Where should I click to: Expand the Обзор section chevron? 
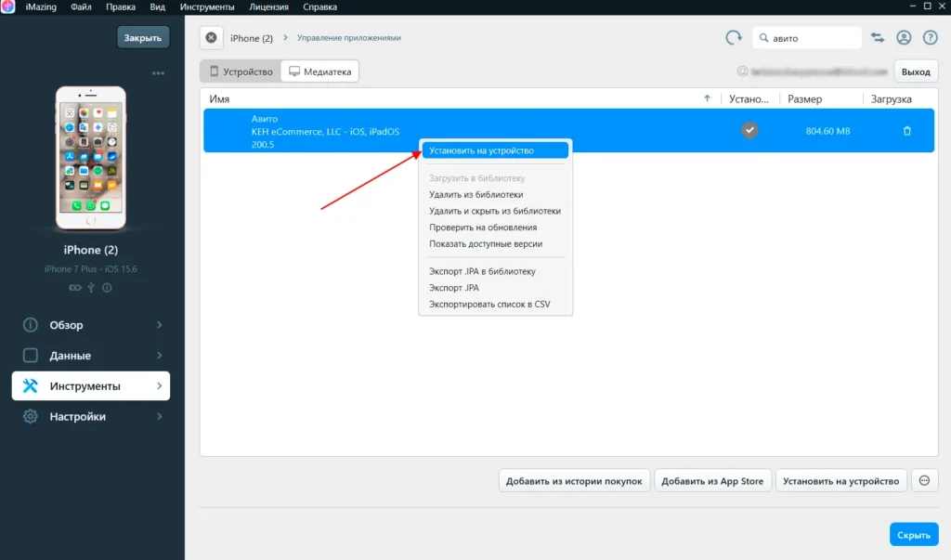(160, 325)
